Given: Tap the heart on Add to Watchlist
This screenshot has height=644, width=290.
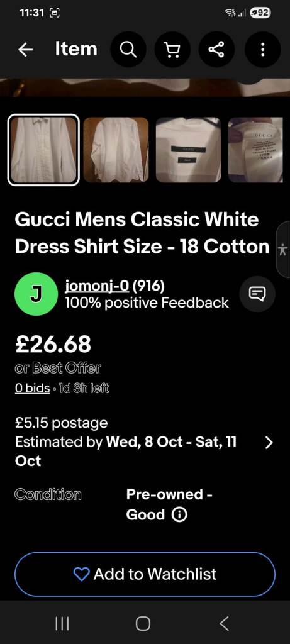Looking at the screenshot, I should click(x=81, y=574).
